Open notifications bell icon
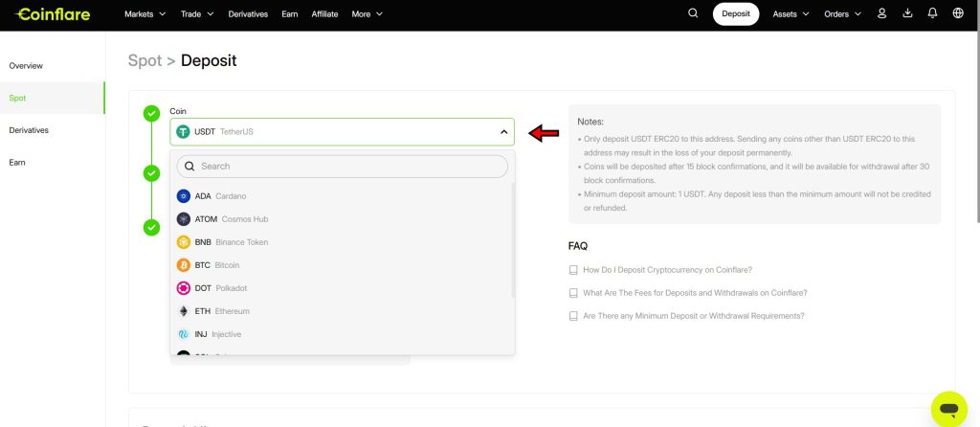 pyautogui.click(x=932, y=13)
